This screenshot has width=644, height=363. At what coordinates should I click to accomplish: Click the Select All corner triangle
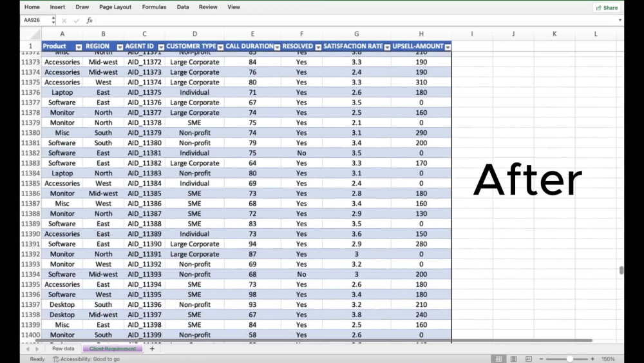[x=35, y=34]
